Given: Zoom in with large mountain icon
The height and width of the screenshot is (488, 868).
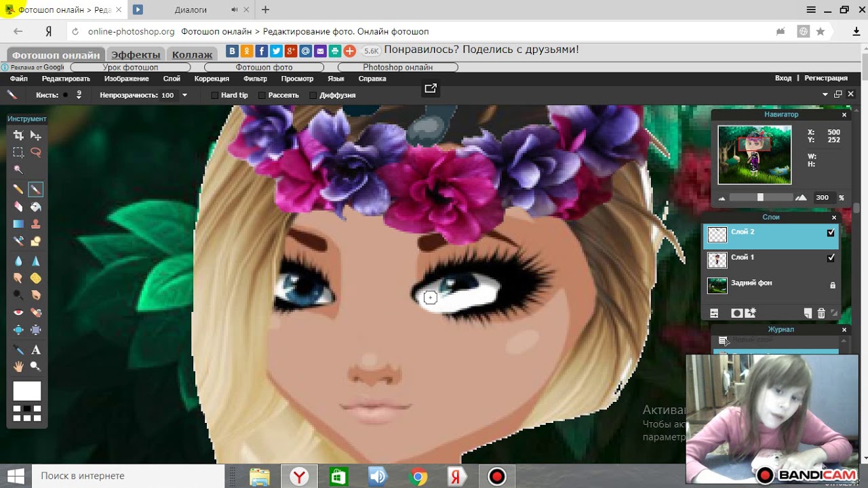Looking at the screenshot, I should [801, 197].
